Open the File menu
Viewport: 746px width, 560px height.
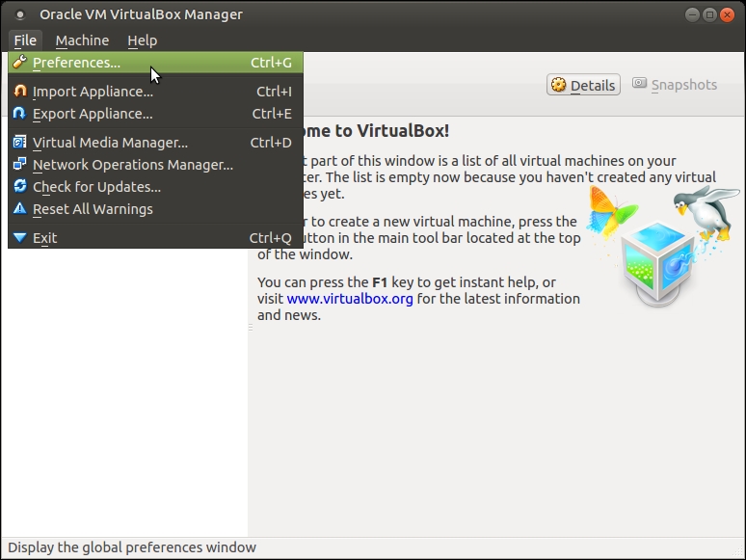coord(25,40)
